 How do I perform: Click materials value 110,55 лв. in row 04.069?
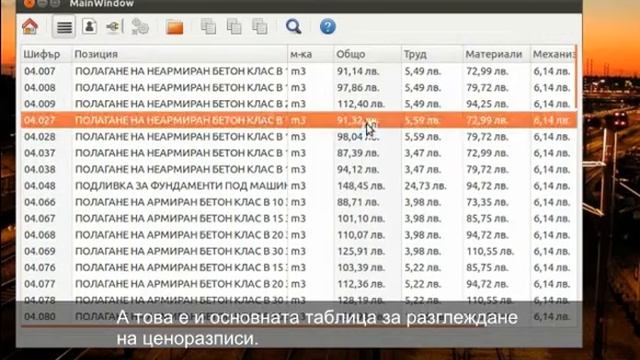pos(490,251)
